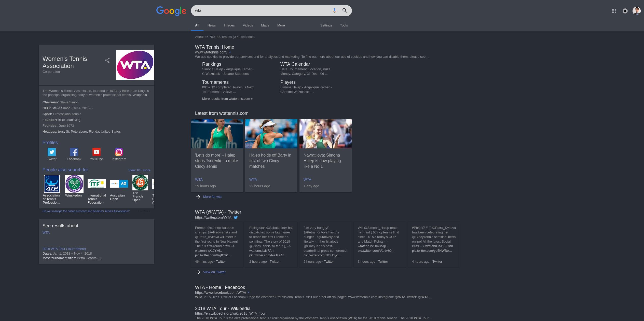Viewport: 644px width, 321px height.
Task: Open the "I'm very hungry!" tweet
Action: click(x=325, y=244)
